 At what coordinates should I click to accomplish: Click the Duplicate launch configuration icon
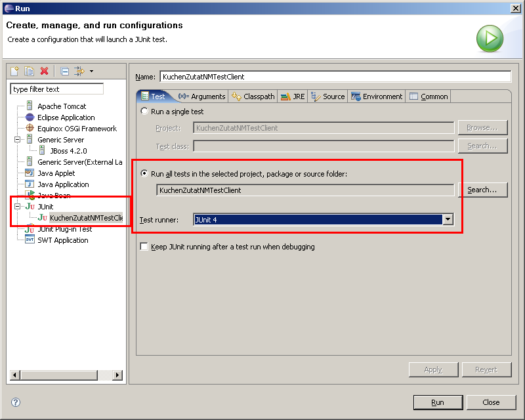[29, 71]
